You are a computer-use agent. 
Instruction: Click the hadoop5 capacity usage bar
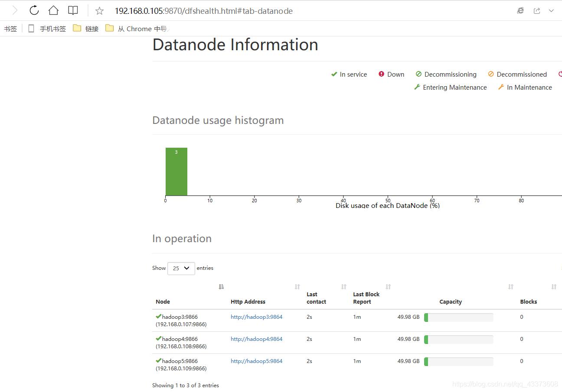tap(458, 362)
